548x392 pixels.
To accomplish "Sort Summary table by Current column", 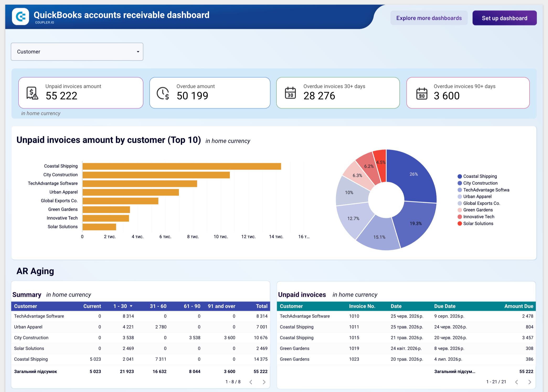I will [x=92, y=306].
